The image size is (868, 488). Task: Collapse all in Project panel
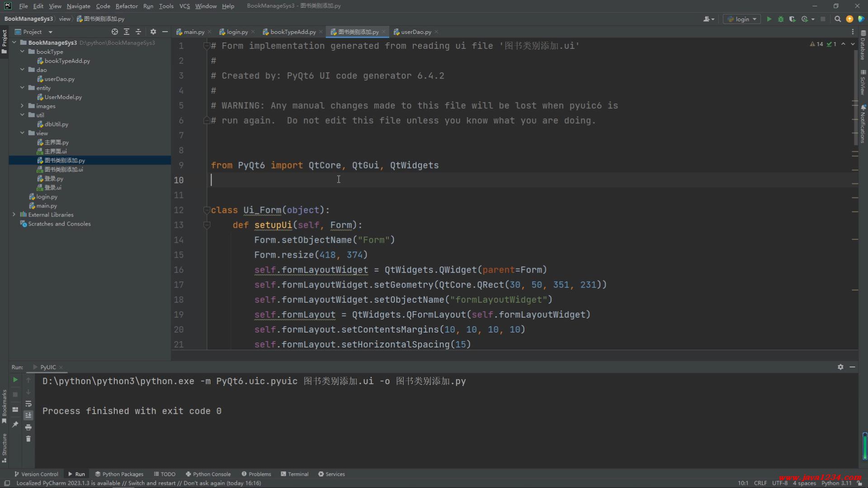pyautogui.click(x=138, y=32)
